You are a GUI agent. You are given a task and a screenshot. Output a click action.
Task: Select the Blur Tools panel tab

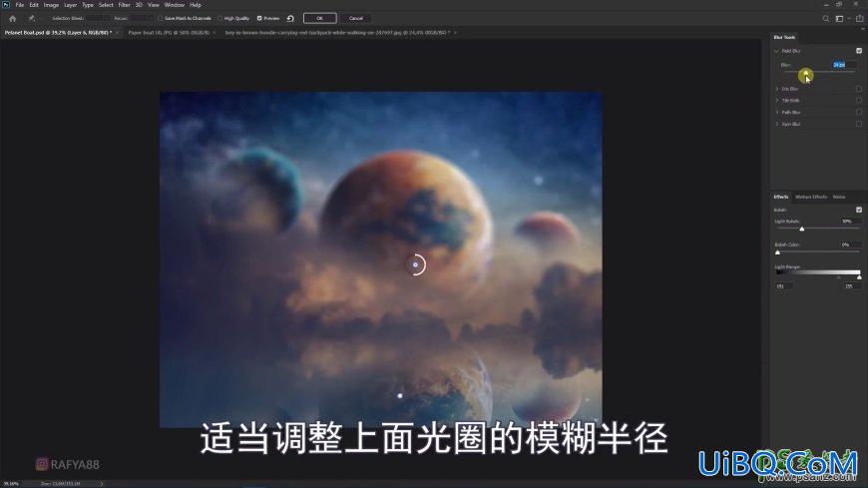(784, 37)
